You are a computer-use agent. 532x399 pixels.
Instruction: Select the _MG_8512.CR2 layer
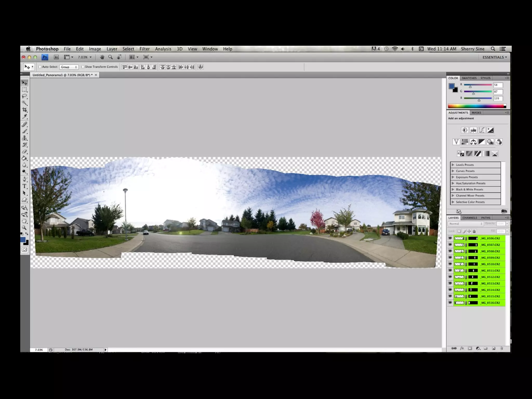click(490, 277)
